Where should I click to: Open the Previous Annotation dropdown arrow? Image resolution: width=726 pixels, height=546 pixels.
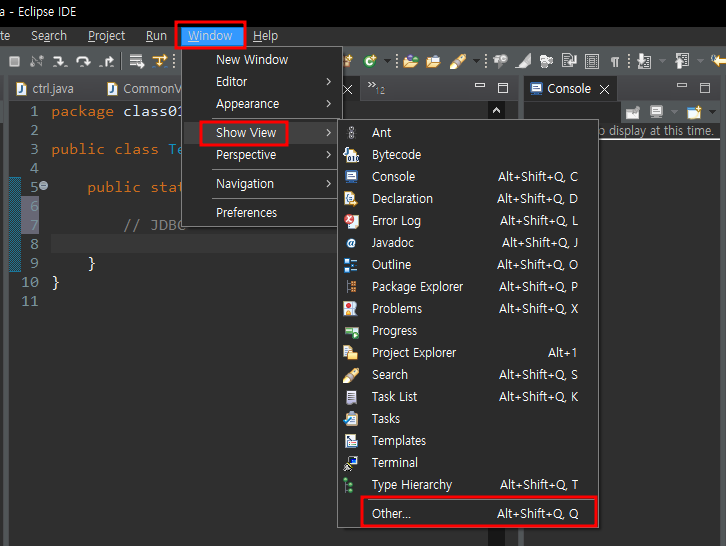700,61
